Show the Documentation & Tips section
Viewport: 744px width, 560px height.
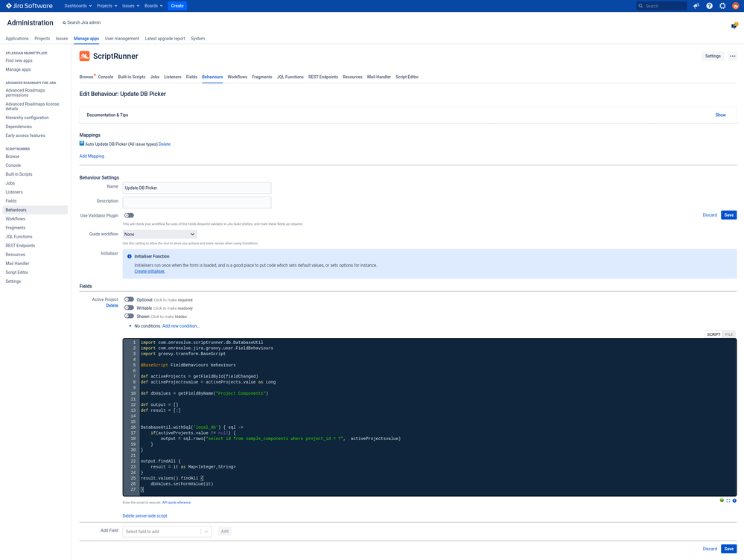click(x=719, y=115)
